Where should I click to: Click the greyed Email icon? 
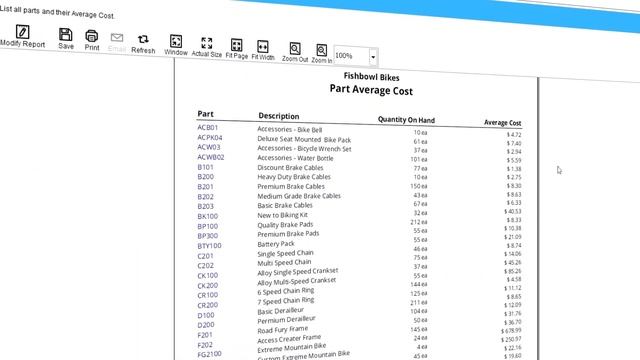(117, 42)
